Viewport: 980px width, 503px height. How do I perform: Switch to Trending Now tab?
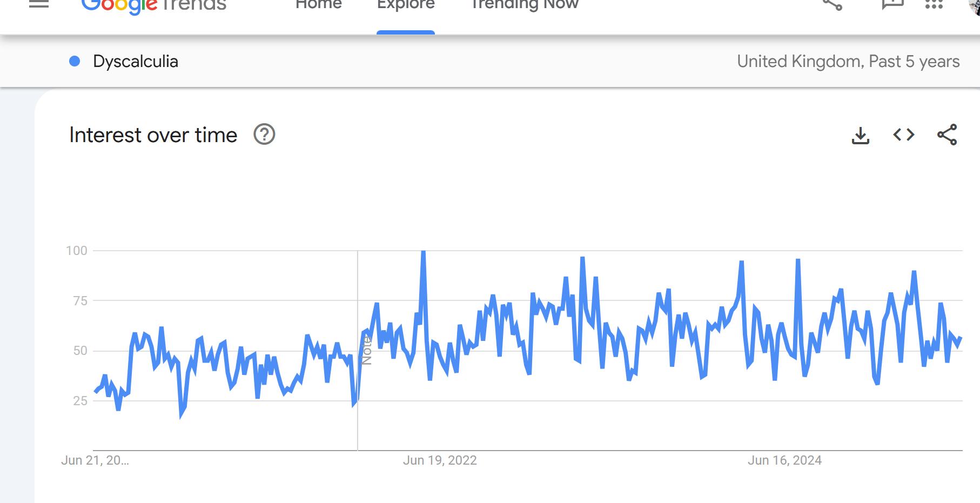tap(525, 5)
